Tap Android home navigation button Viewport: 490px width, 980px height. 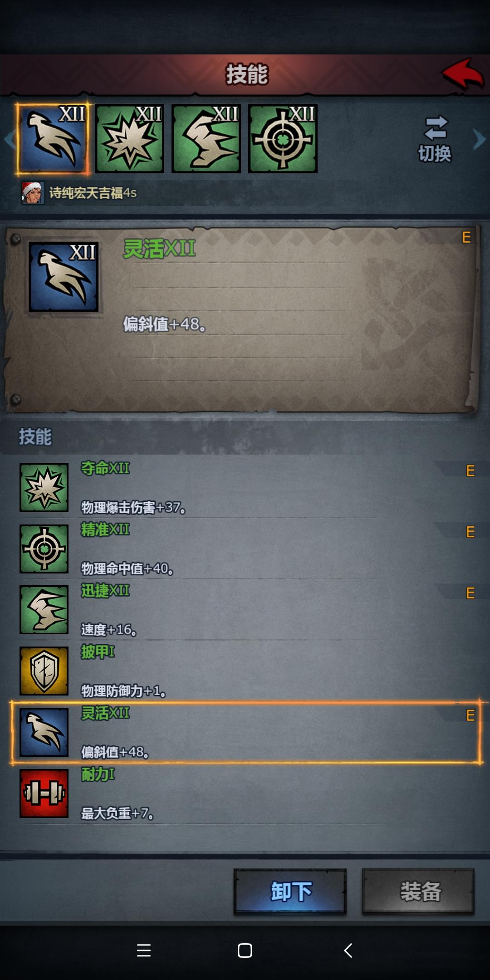(x=245, y=950)
